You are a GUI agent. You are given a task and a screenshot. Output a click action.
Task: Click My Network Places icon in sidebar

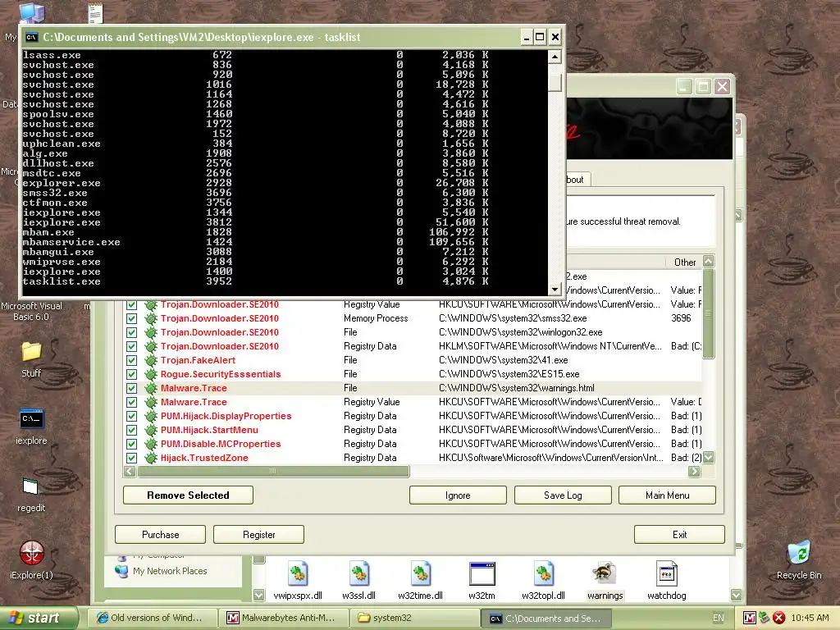pos(122,571)
